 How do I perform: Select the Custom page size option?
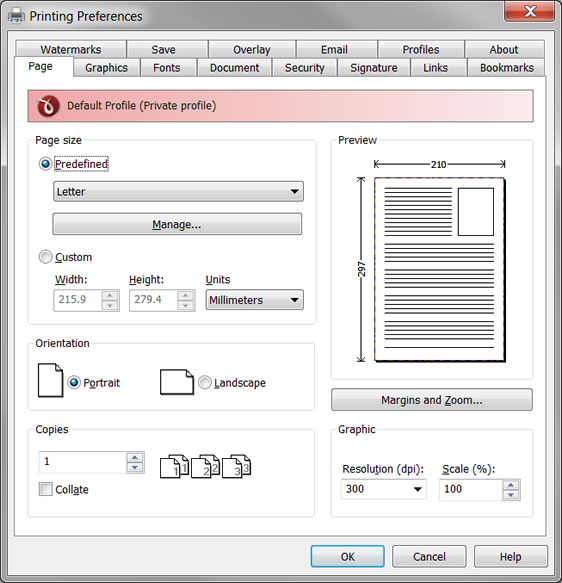pos(45,257)
